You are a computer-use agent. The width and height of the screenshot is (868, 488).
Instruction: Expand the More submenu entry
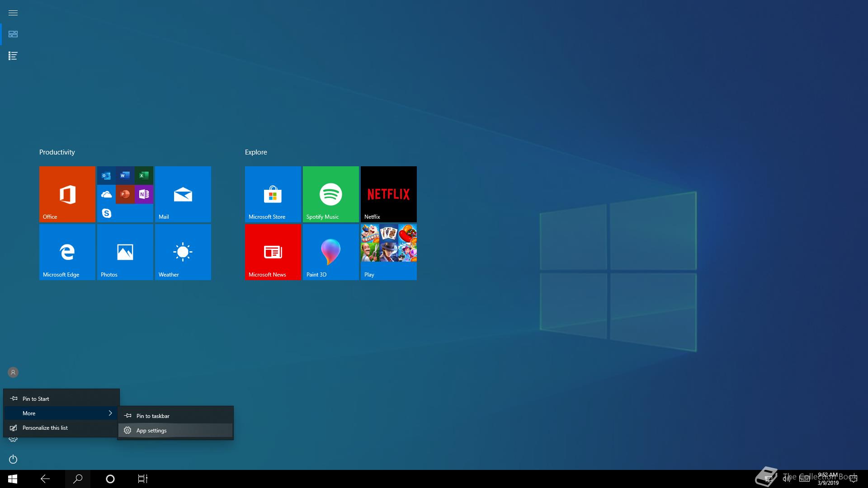(61, 413)
